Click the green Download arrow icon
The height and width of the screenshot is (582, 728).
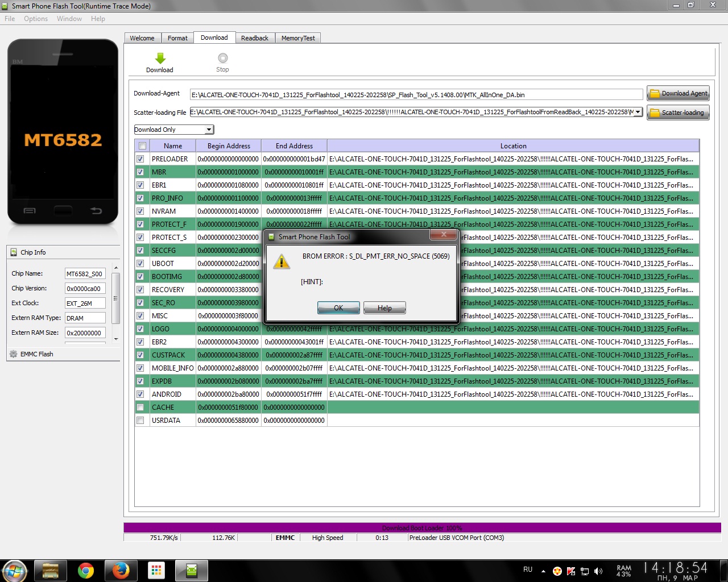tap(160, 59)
